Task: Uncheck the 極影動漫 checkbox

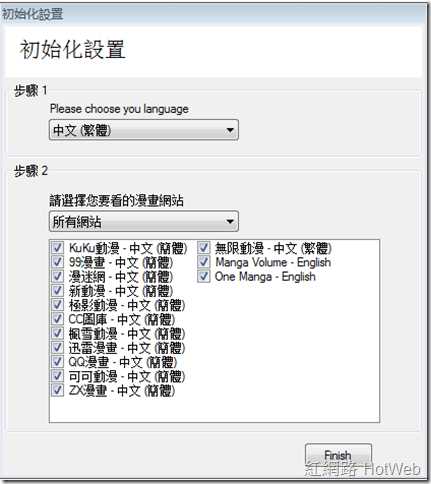Action: [x=57, y=305]
